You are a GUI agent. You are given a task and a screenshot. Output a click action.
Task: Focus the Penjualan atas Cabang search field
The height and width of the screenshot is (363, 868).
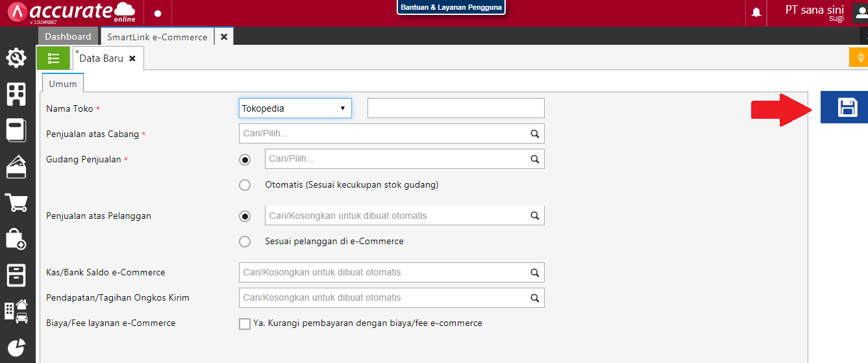click(391, 134)
